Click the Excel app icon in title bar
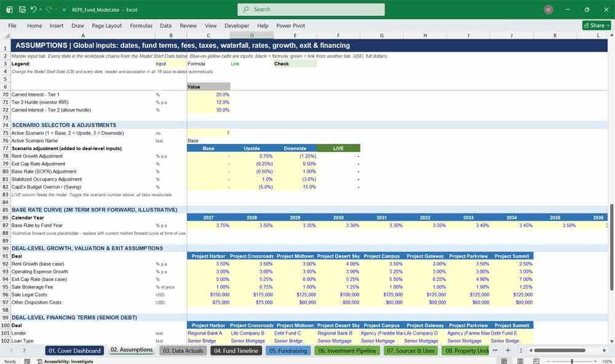 pyautogui.click(x=9, y=9)
